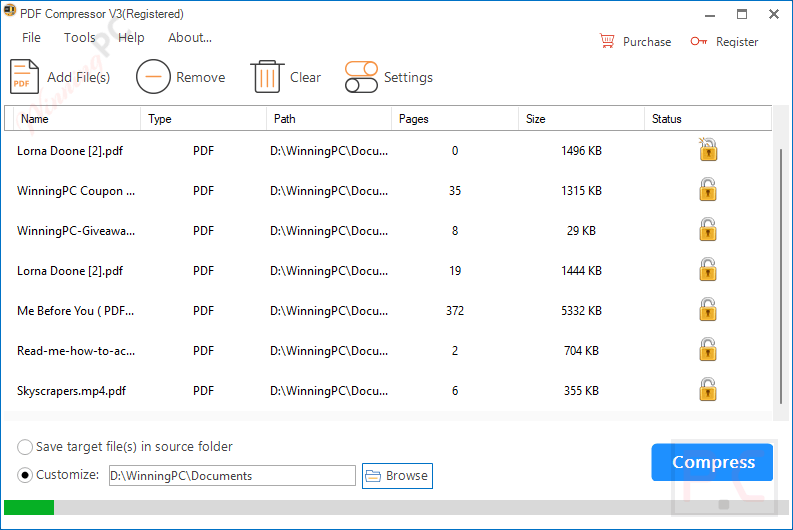Click the lock icon for the 1496 KB Lorna Doone row

(708, 150)
